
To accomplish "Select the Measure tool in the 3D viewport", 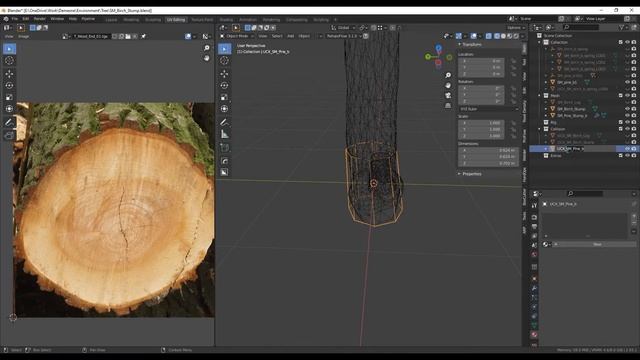I will coord(224,134).
